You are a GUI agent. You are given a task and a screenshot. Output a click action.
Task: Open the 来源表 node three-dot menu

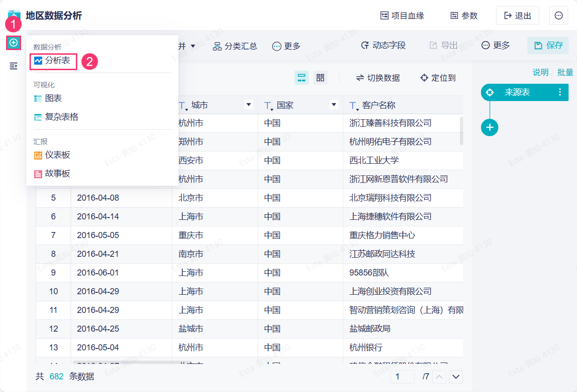(x=560, y=92)
